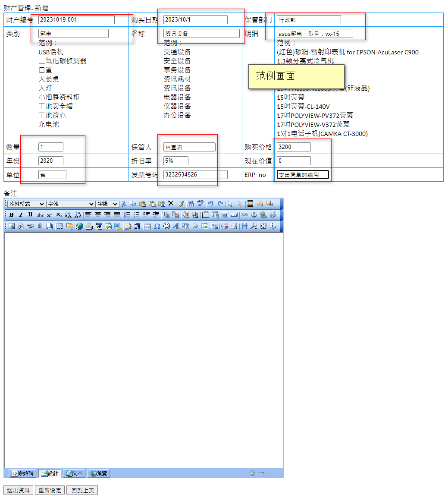This screenshot has height=498, width=448.
Task: Click the binoculars Find icon
Action: tap(191, 204)
